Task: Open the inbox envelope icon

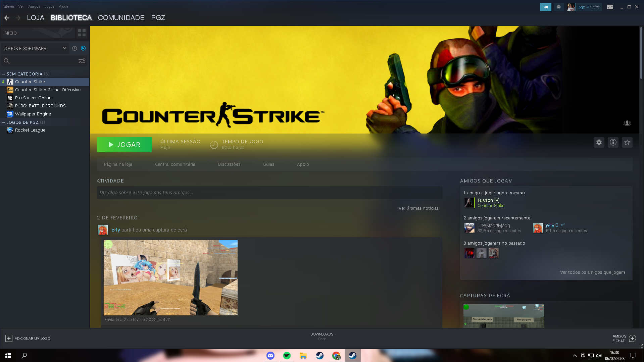Action: click(558, 7)
